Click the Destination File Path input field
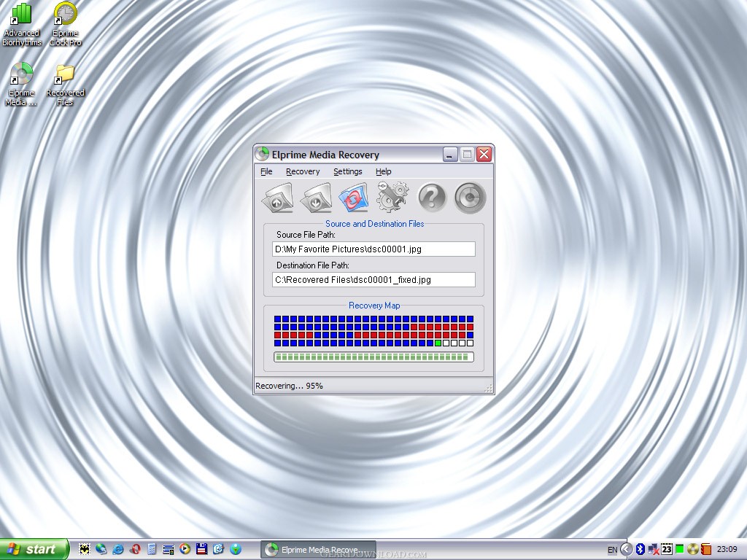This screenshot has width=747, height=560. point(373,279)
